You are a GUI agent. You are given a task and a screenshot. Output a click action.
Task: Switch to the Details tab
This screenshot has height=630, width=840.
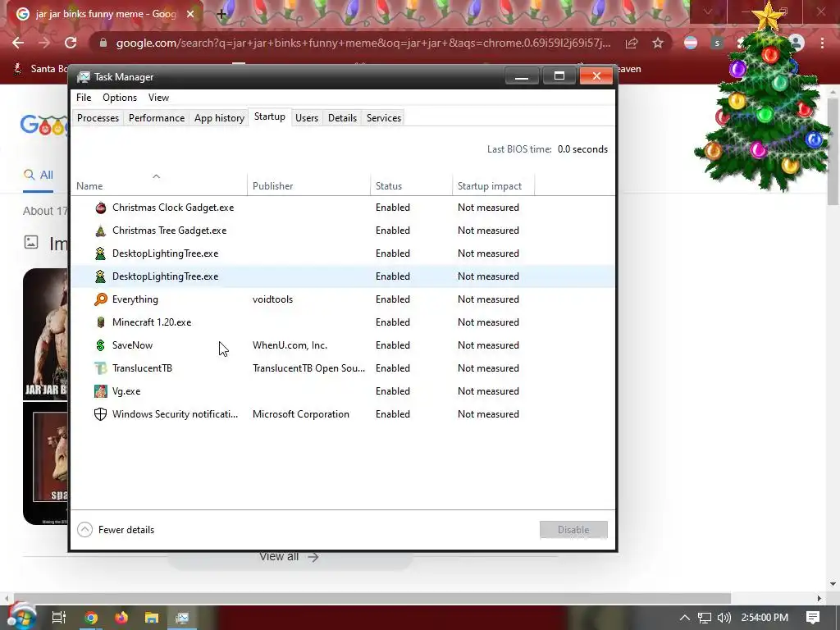coord(342,118)
